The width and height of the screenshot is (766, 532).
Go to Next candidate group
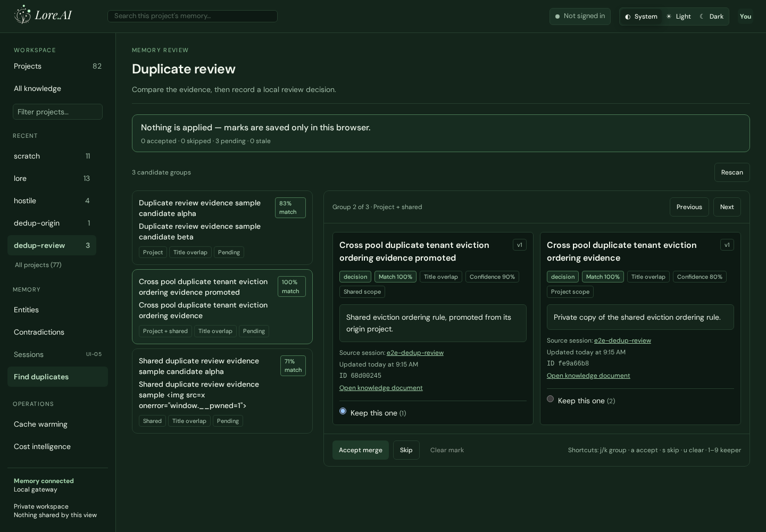pyautogui.click(x=727, y=207)
